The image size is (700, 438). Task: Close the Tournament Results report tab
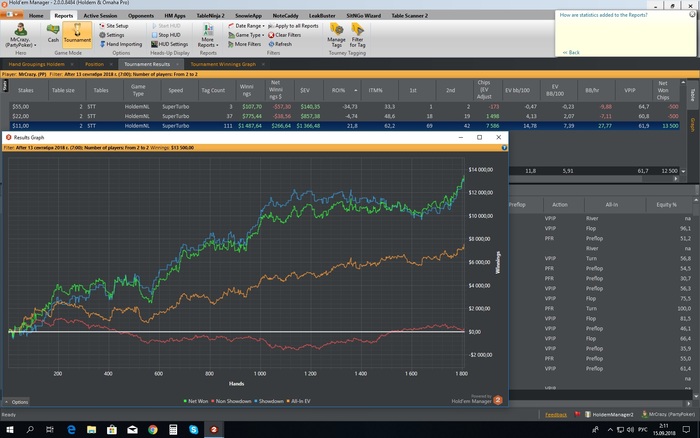177,64
